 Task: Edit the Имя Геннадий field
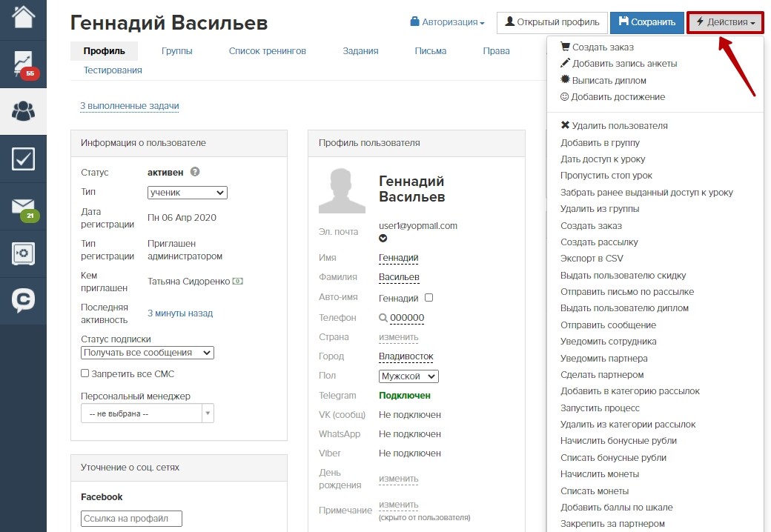(x=399, y=258)
